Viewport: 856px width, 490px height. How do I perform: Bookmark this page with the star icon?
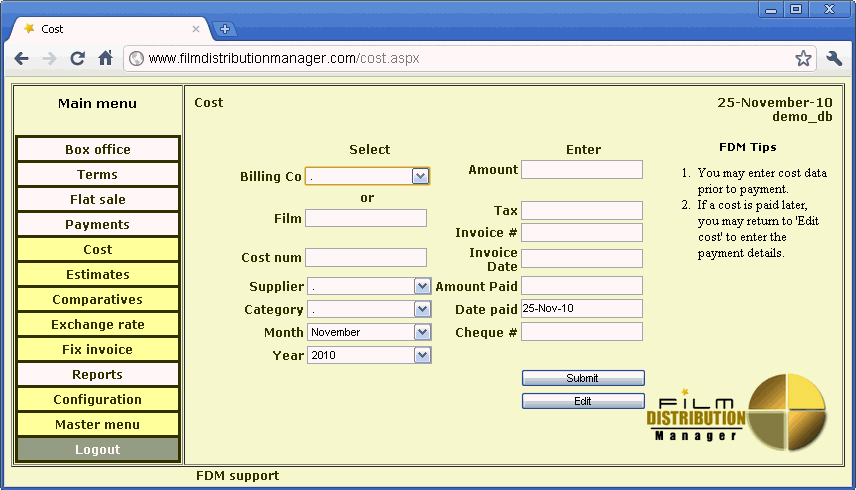click(x=803, y=59)
